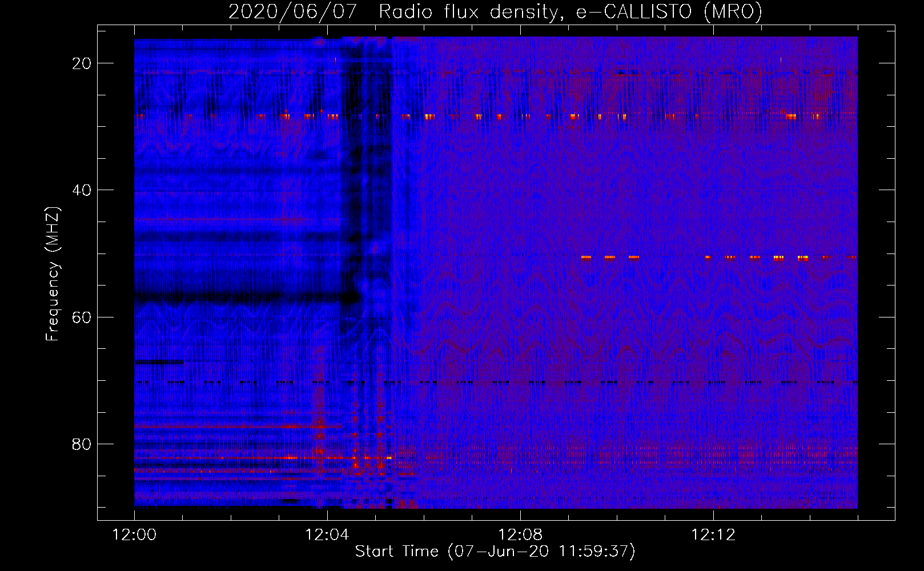
Task: Click the 80 MHz frequency tick label
Action: tap(82, 444)
